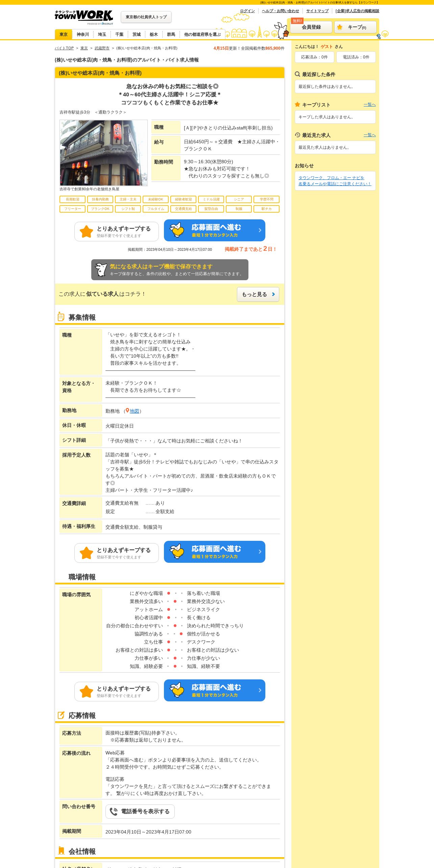
Task: Click 応募済み：0件 box
Action: click(314, 57)
